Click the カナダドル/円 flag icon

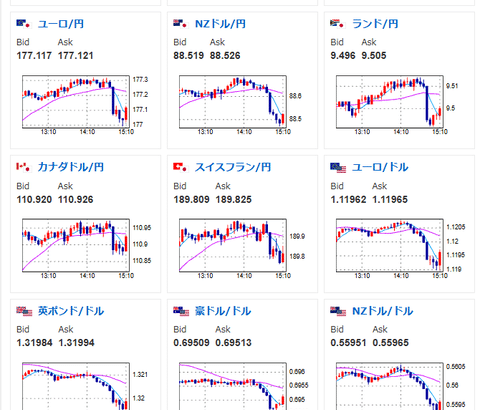[24, 167]
